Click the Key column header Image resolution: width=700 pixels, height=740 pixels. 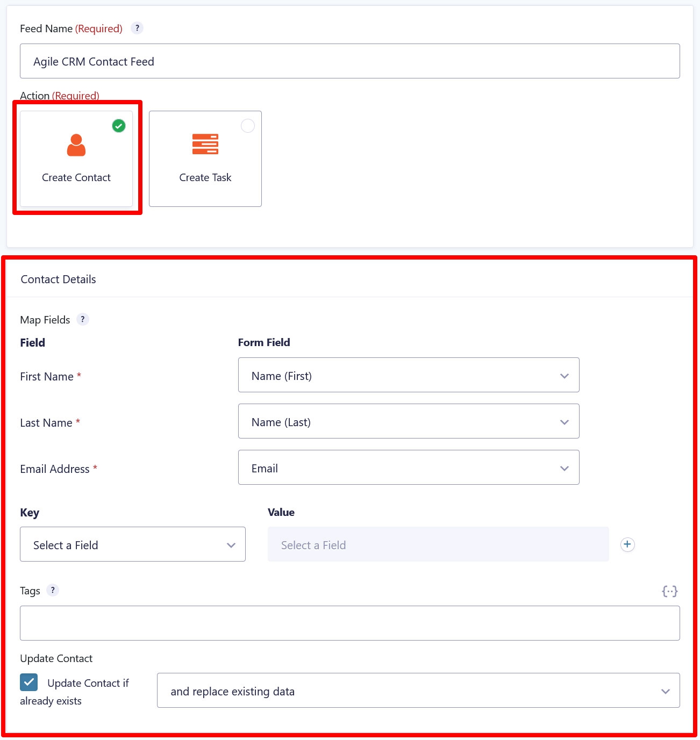click(x=30, y=513)
